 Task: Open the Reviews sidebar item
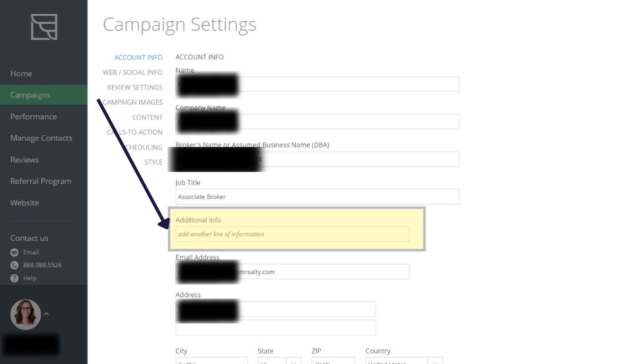tap(24, 159)
